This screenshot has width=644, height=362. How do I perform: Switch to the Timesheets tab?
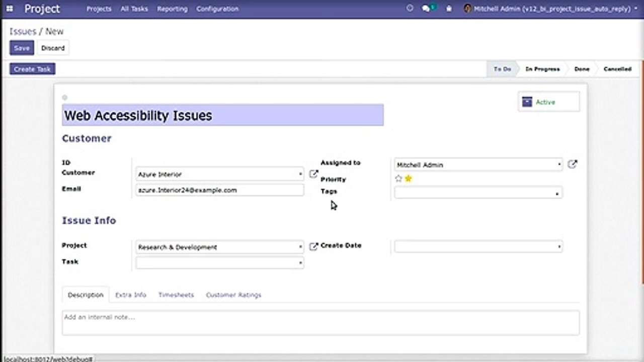[x=176, y=295]
